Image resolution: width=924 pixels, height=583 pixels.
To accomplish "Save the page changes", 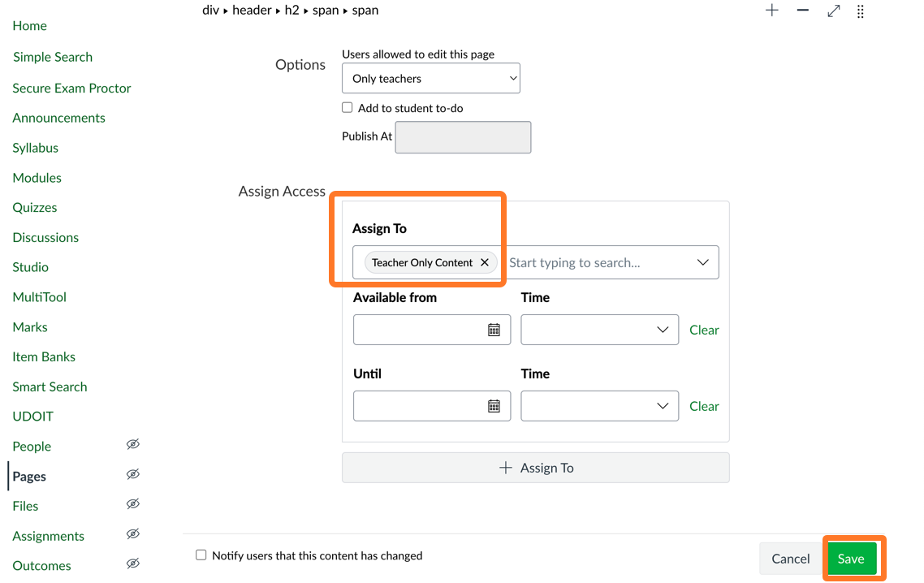I will 852,559.
